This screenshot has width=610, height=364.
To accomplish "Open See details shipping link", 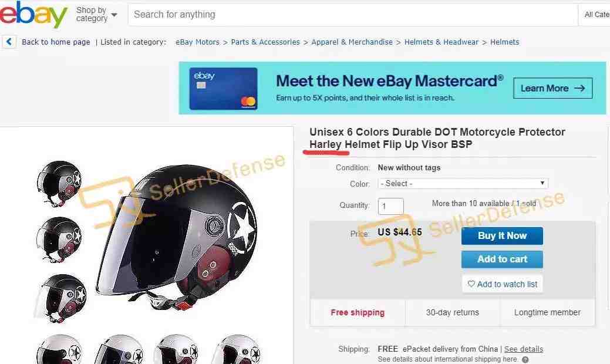I will [523, 349].
